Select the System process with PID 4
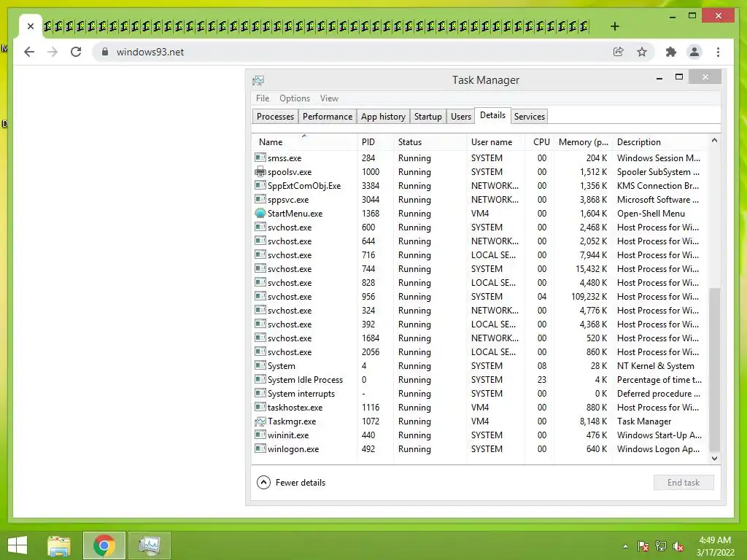The width and height of the screenshot is (747, 560). click(x=480, y=366)
